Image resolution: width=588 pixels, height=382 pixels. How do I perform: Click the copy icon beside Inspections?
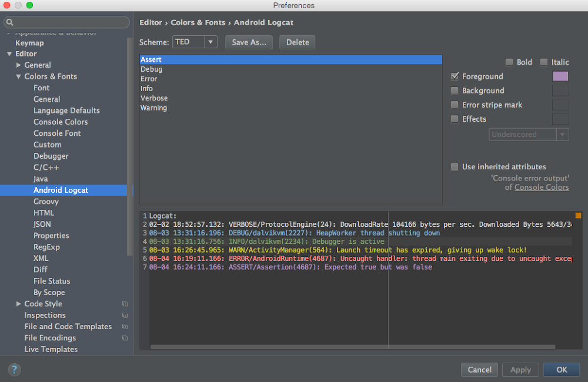[125, 315]
